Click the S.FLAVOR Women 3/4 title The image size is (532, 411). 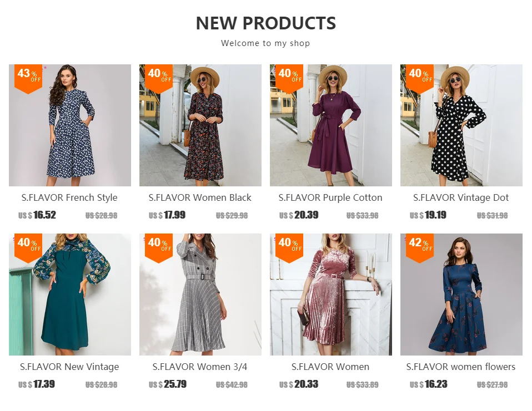[200, 367]
